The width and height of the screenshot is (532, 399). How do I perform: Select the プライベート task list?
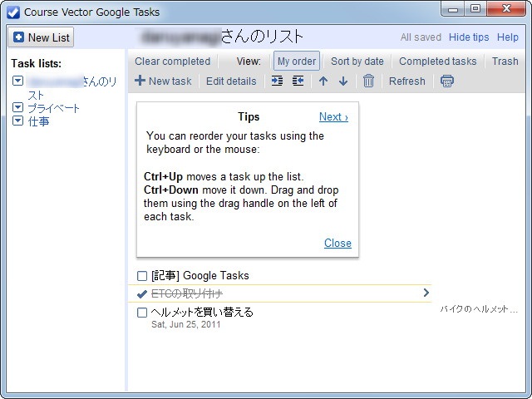click(53, 108)
